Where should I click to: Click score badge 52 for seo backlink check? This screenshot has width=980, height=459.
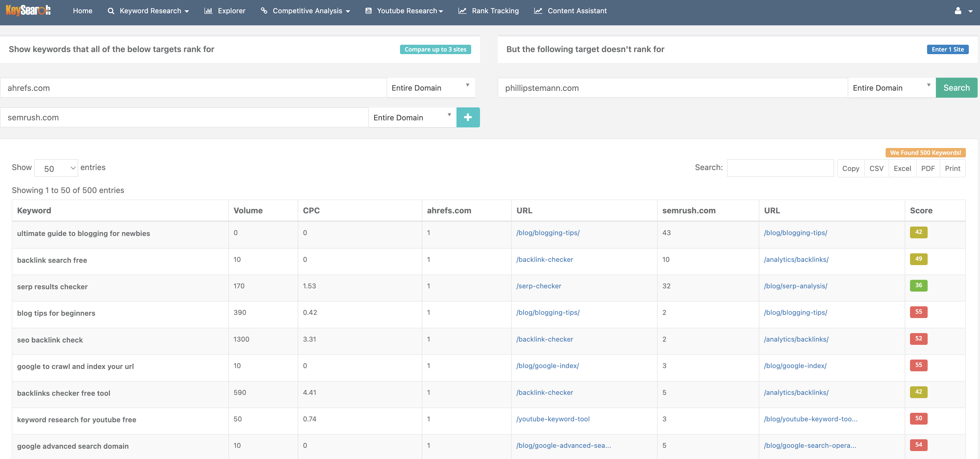click(918, 338)
